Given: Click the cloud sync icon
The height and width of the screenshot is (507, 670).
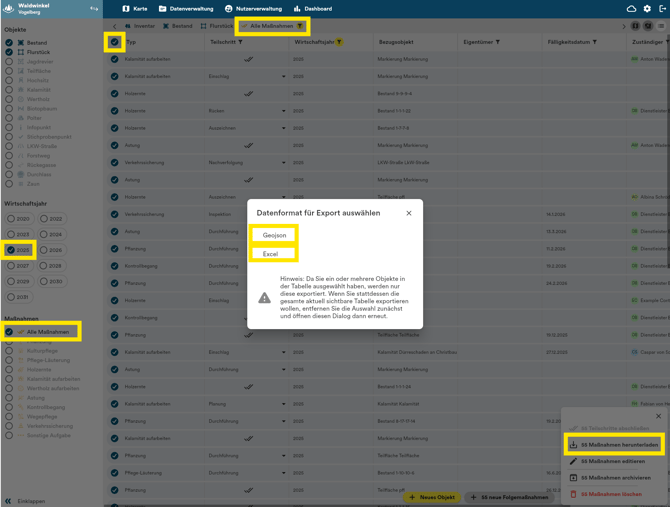Looking at the screenshot, I should point(631,9).
